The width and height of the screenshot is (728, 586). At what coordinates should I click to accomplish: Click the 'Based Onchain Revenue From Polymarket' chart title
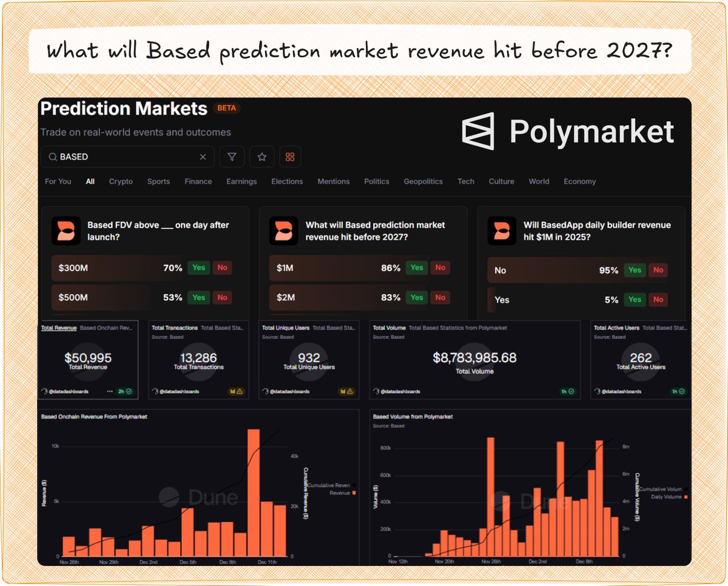[x=94, y=417]
